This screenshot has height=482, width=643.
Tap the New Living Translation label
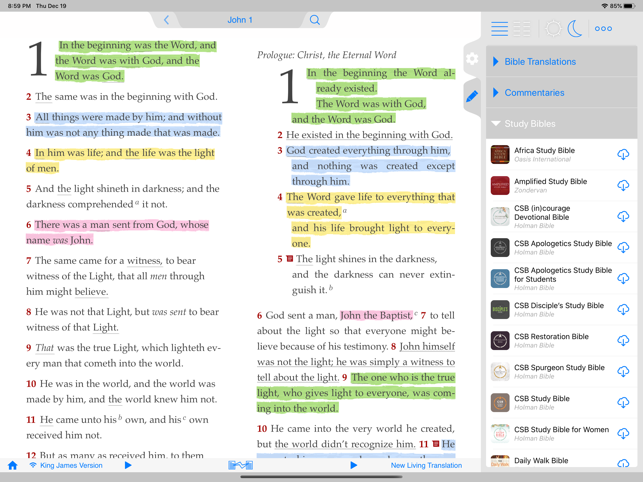pos(426,466)
